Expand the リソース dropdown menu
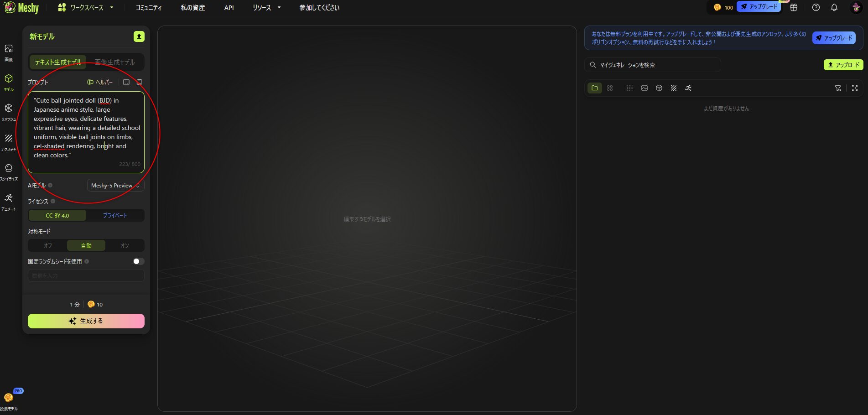 (x=266, y=7)
